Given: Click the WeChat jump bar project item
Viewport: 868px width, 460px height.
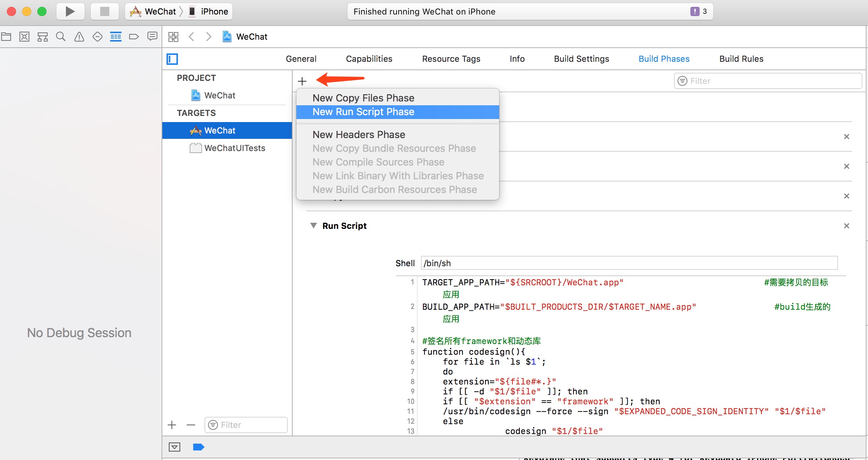Looking at the screenshot, I should click(245, 37).
